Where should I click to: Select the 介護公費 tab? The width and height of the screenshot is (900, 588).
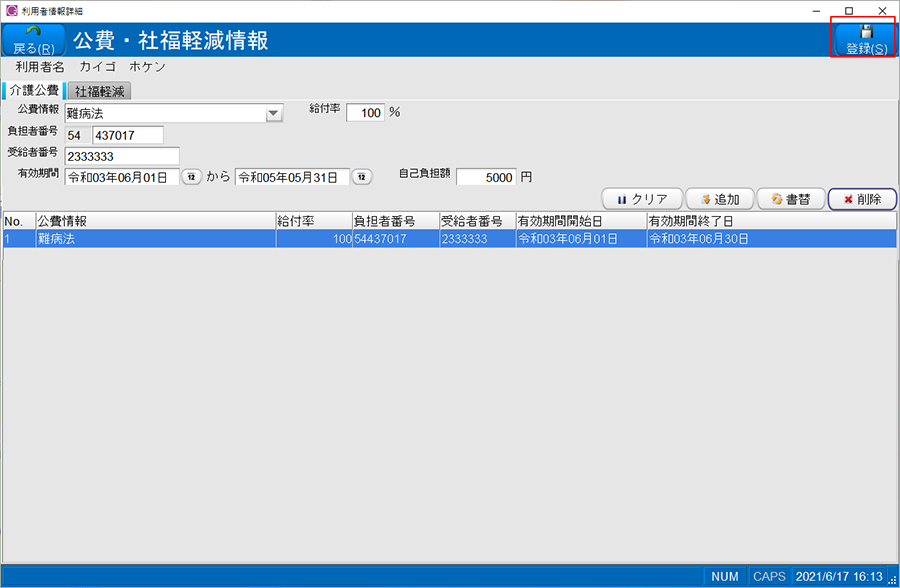click(x=33, y=89)
